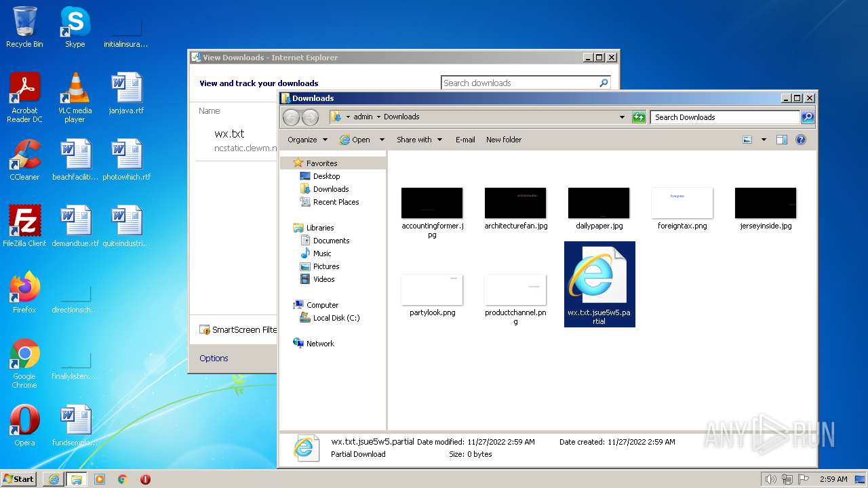The height and width of the screenshot is (488, 868).
Task: Open beachfaciliti document on desktop
Action: (x=75, y=160)
